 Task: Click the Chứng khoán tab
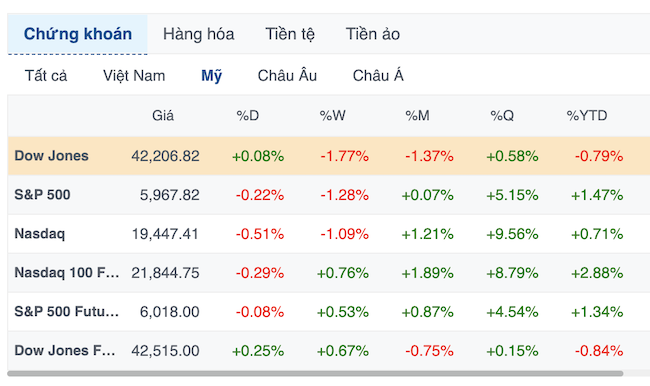tap(78, 34)
